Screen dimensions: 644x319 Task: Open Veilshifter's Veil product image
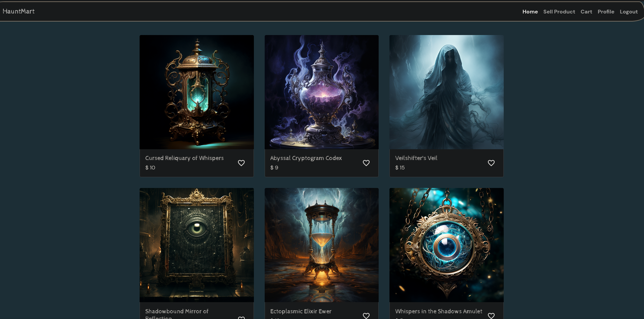pyautogui.click(x=446, y=92)
